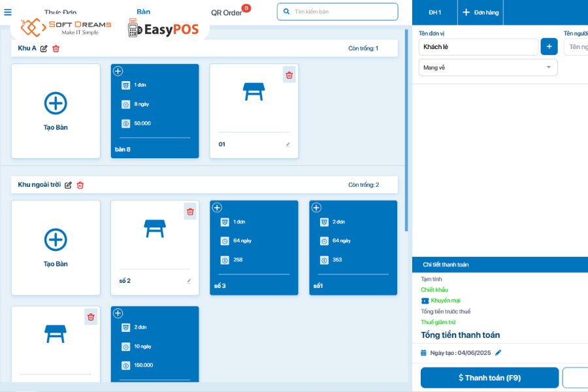Edit creation date using blue pencil icon
This screenshot has height=392, width=588.
pos(498,351)
